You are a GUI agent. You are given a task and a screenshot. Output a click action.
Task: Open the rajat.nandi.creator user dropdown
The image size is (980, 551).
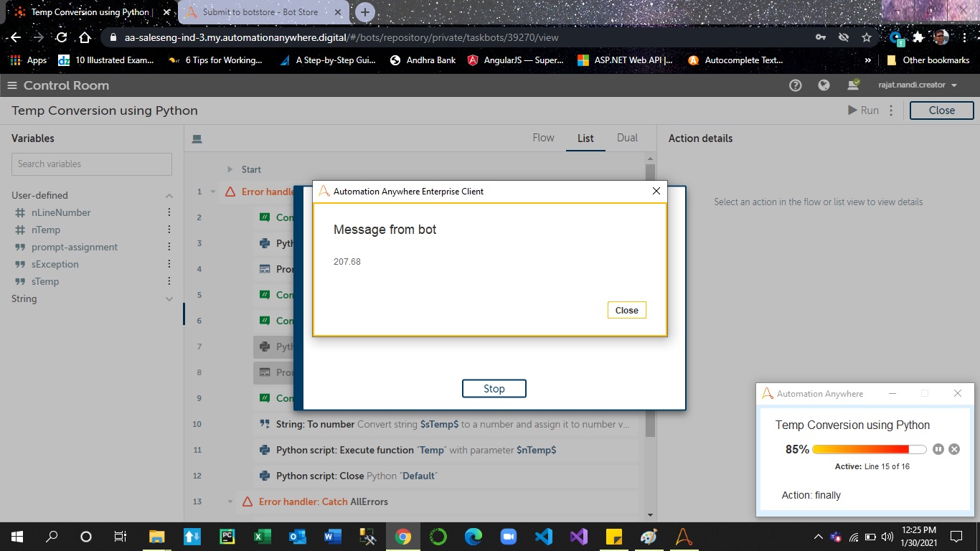coord(918,85)
